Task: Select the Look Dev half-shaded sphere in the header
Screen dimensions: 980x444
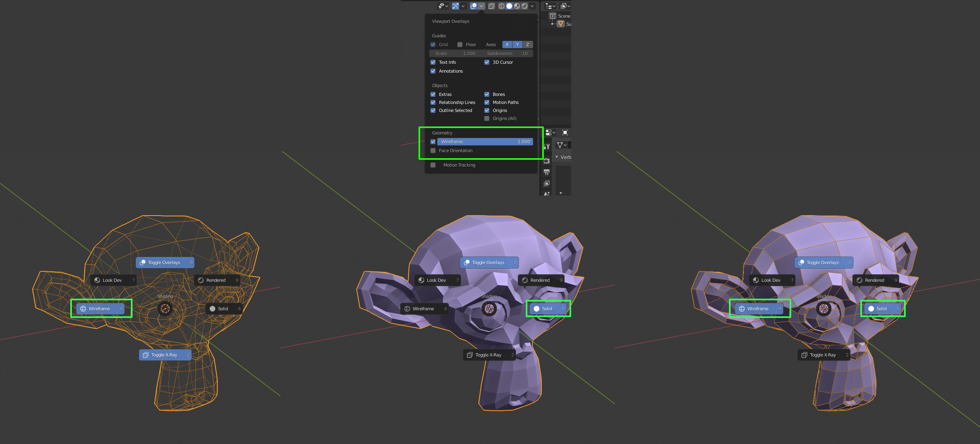Action: 517,6
